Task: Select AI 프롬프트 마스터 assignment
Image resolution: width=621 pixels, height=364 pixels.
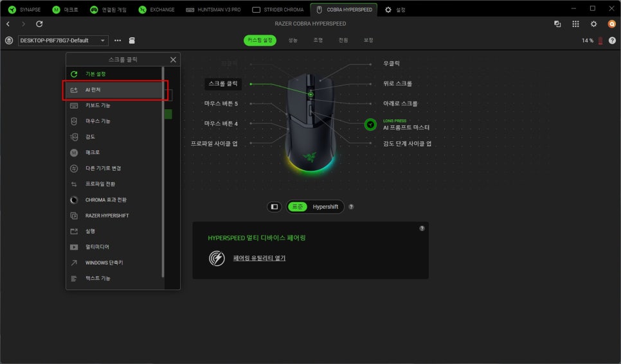Action: coord(406,127)
